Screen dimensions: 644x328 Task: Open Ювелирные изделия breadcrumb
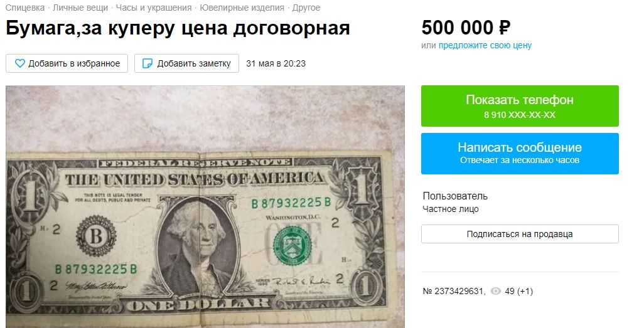[242, 8]
